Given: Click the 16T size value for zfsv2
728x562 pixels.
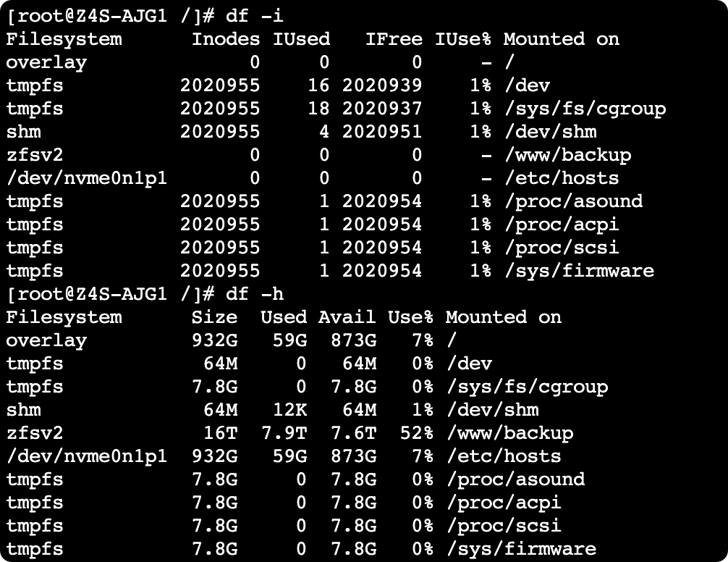Looking at the screenshot, I should 221,433.
